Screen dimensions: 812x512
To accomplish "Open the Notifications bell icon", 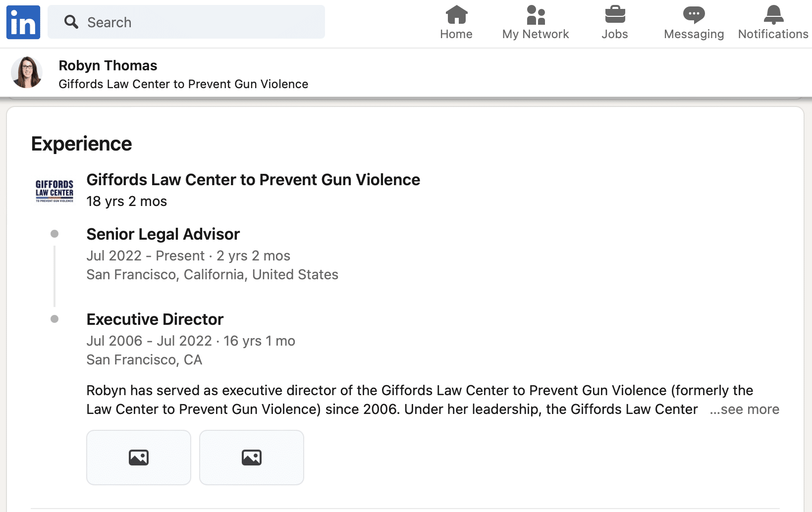I will click(773, 15).
